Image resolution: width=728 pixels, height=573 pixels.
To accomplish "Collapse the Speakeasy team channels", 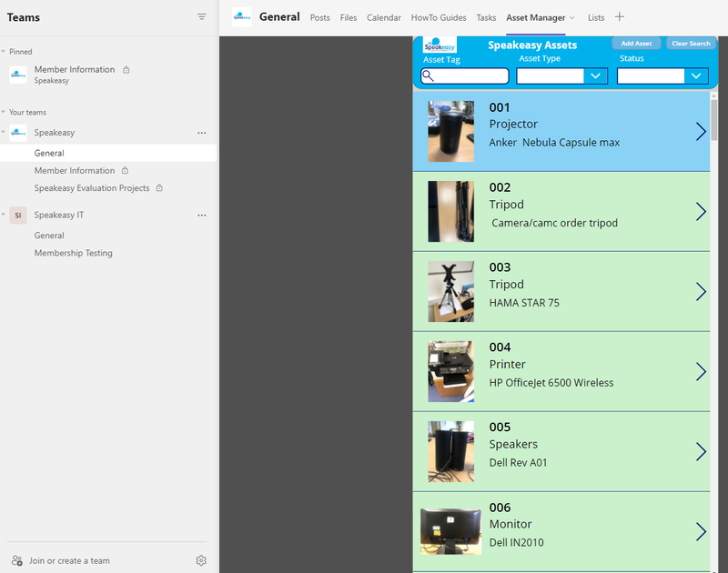I will click(x=4, y=132).
